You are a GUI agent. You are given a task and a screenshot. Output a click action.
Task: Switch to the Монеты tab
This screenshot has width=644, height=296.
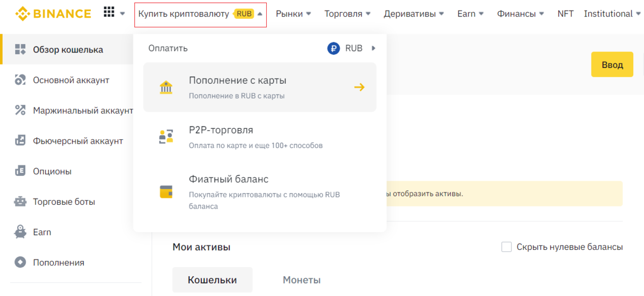click(302, 280)
